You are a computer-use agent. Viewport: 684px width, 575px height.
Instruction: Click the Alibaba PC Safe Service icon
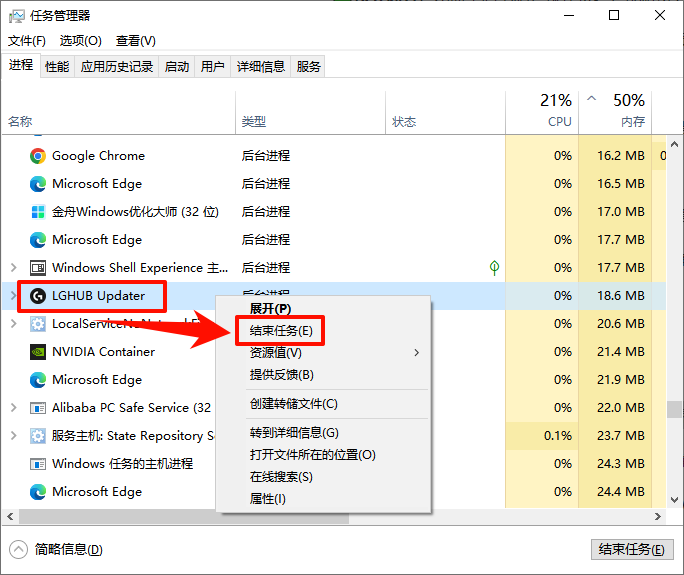[x=38, y=408]
